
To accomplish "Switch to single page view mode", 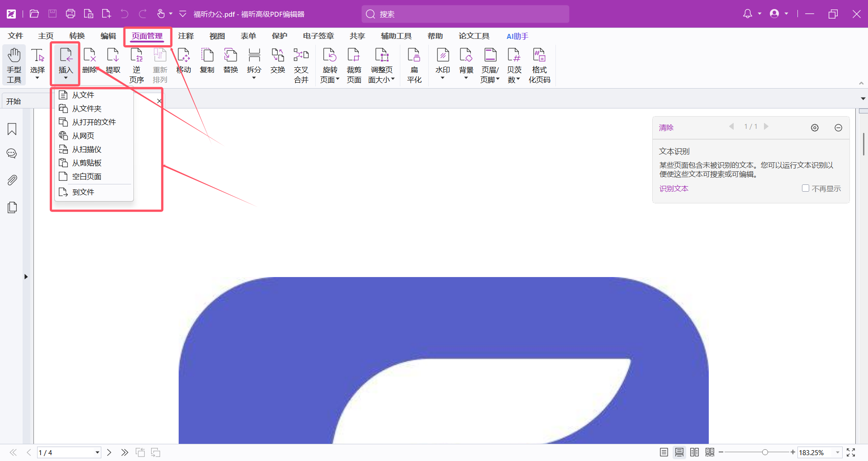I will coord(664,452).
